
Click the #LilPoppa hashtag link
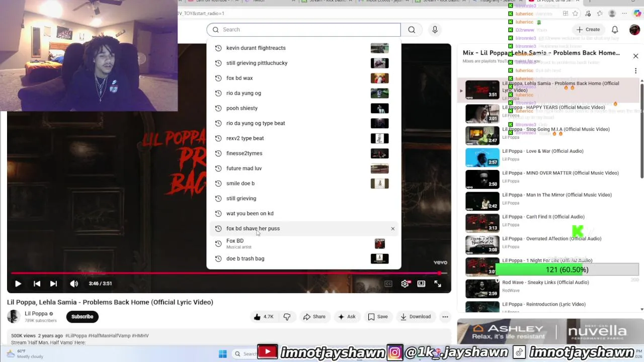(76, 336)
